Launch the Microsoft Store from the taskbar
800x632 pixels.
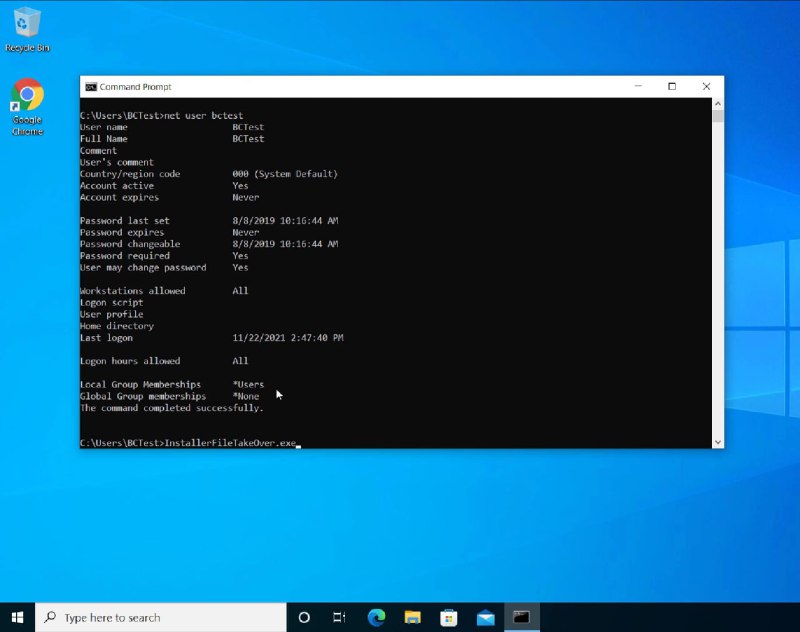click(x=448, y=618)
